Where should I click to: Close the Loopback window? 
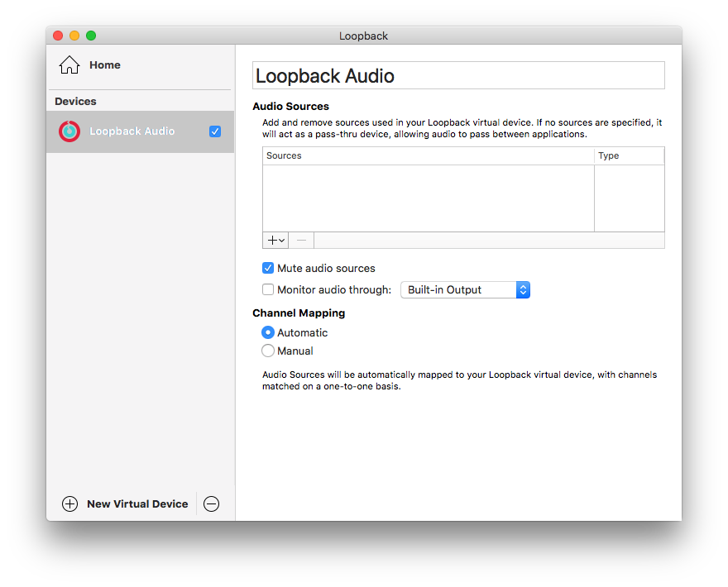pos(58,36)
